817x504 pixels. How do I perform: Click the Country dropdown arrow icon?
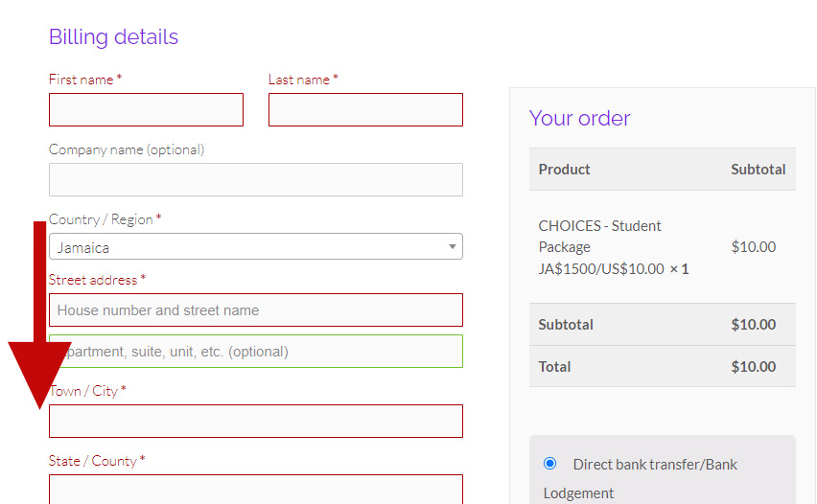[x=453, y=247]
